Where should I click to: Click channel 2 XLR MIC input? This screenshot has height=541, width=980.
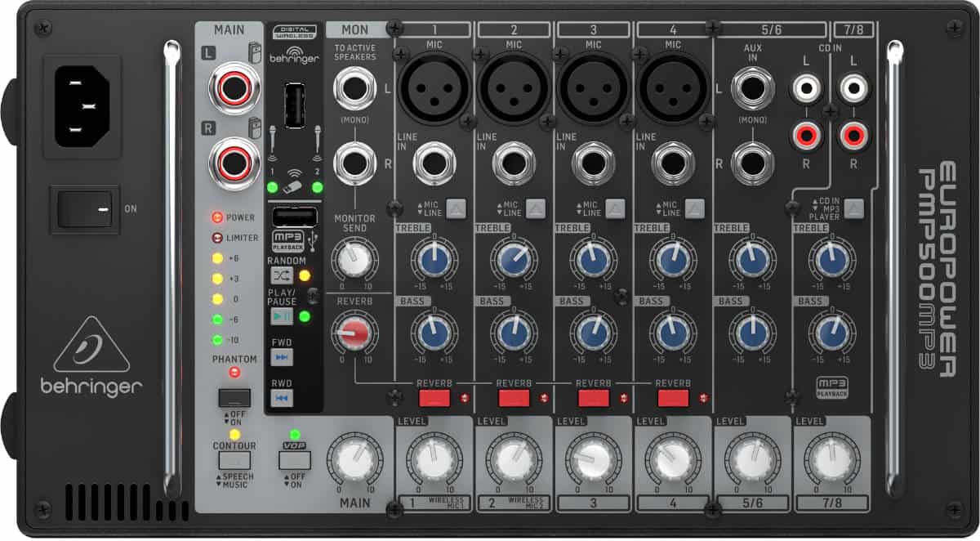513,87
